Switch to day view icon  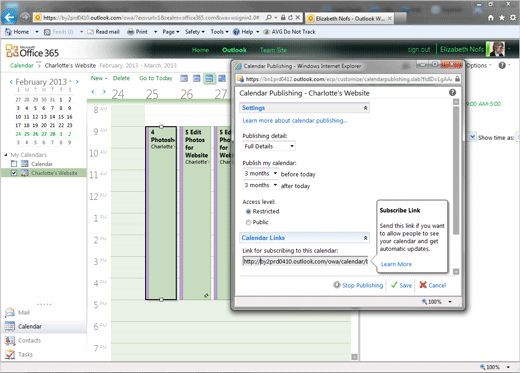[x=184, y=78]
